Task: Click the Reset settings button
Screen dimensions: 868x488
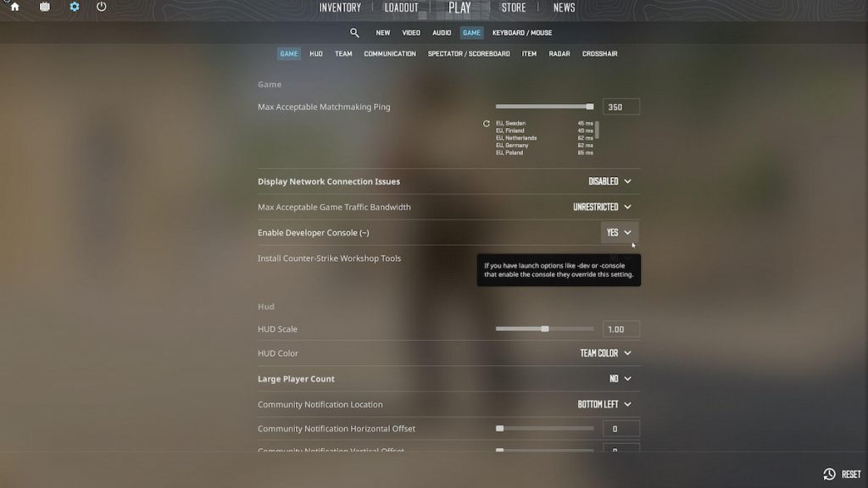Action: tap(842, 474)
